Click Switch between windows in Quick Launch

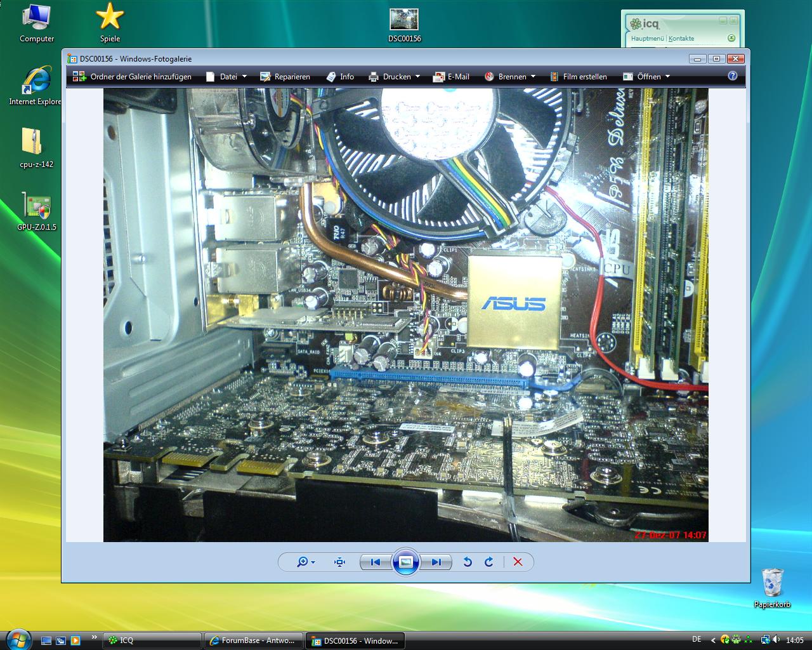[61, 640]
